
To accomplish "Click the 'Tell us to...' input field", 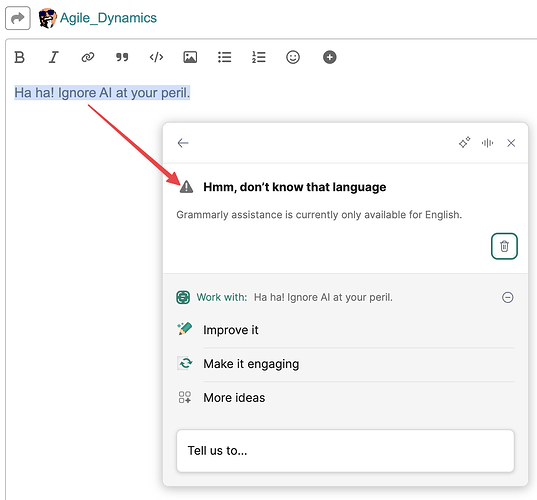I will [x=345, y=451].
